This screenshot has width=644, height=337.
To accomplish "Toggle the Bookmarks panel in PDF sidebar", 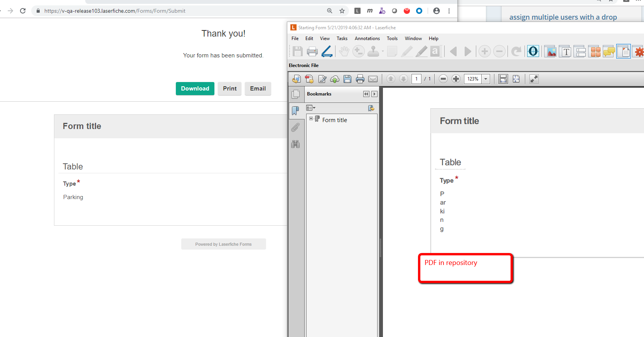I will tap(295, 111).
